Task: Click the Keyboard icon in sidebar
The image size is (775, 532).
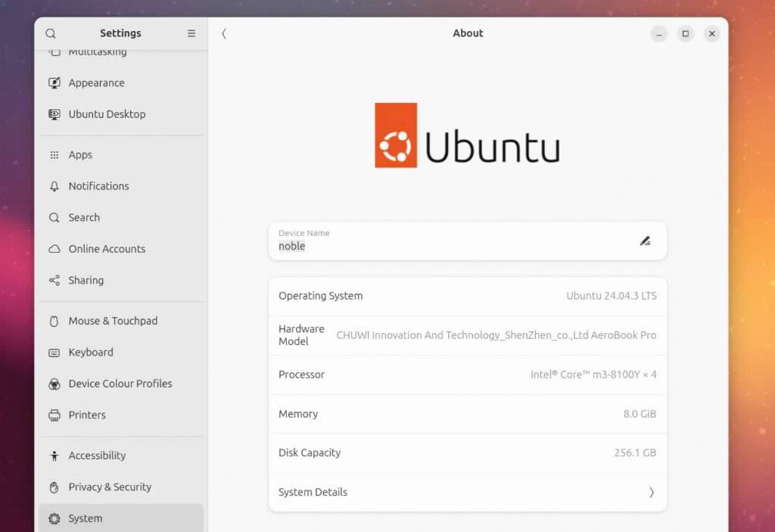Action: pyautogui.click(x=54, y=353)
